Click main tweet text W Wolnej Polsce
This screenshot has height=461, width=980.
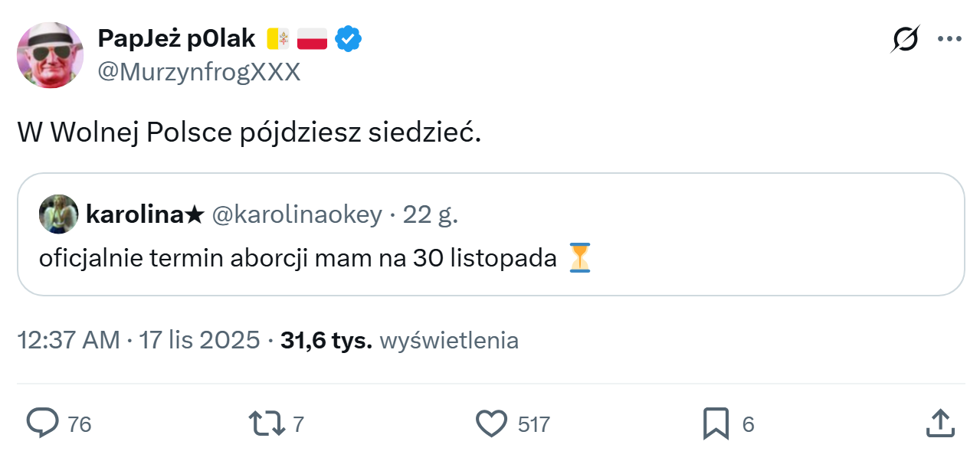point(249,132)
